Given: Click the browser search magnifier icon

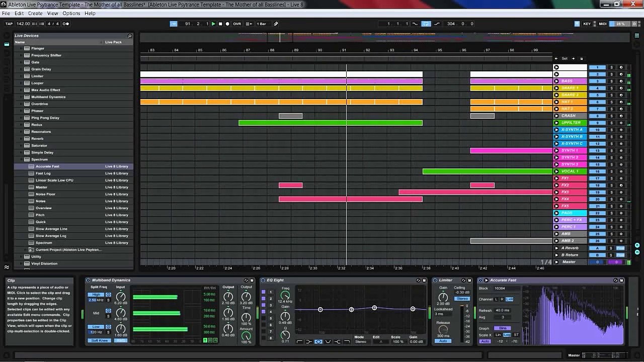Looking at the screenshot, I should tap(129, 36).
